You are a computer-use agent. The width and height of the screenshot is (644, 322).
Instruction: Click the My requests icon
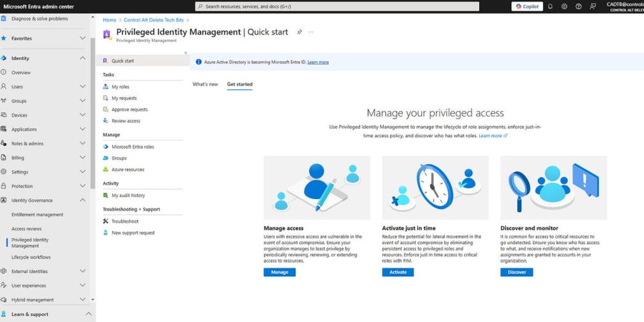(x=106, y=98)
